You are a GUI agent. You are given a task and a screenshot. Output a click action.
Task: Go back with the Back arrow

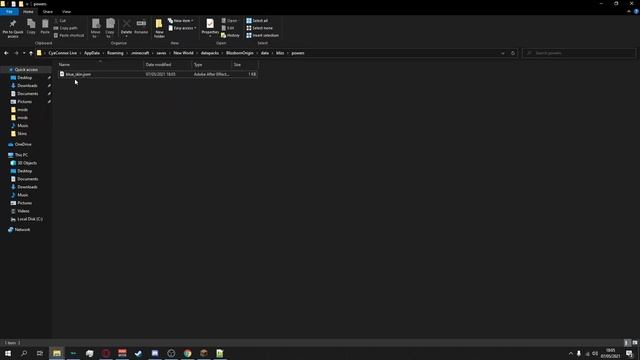(x=6, y=53)
